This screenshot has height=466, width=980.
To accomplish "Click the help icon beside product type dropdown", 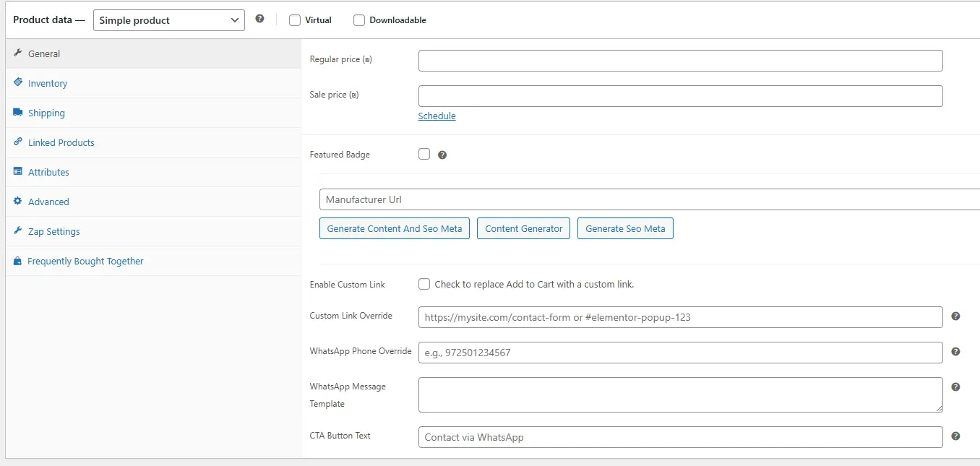I will [x=259, y=20].
